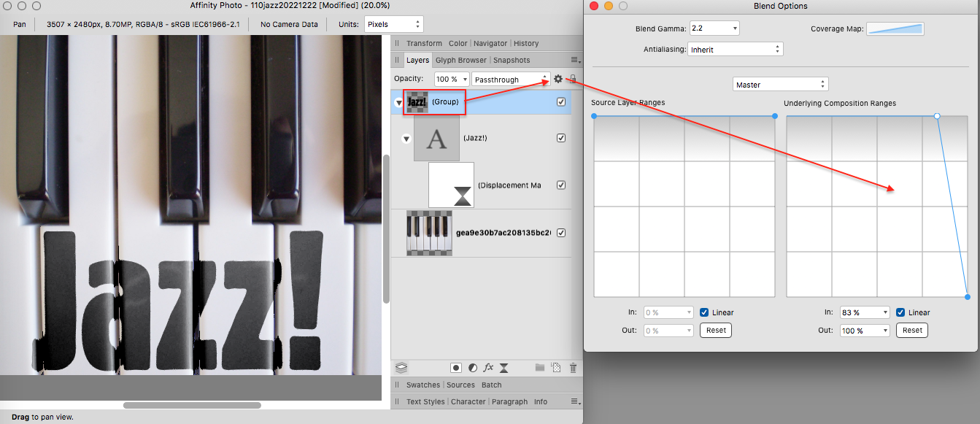The image size is (980, 424).
Task: Open the Blend Gamma 2.2 dropdown
Action: click(715, 29)
